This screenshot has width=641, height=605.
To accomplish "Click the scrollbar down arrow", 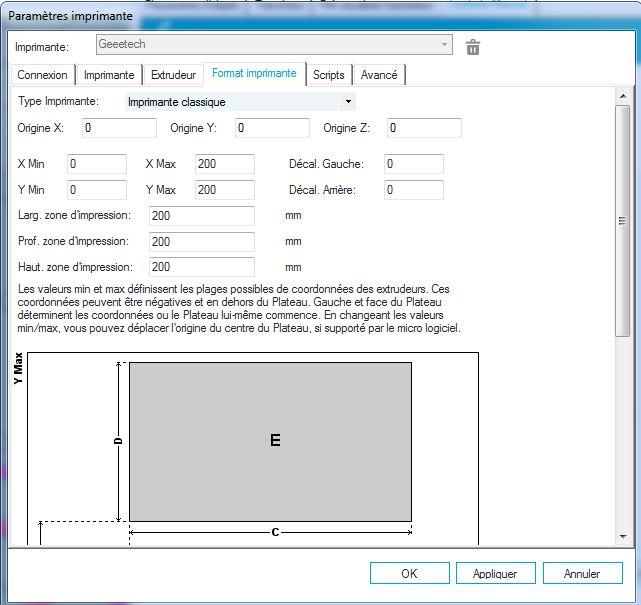I will pyautogui.click(x=623, y=536).
